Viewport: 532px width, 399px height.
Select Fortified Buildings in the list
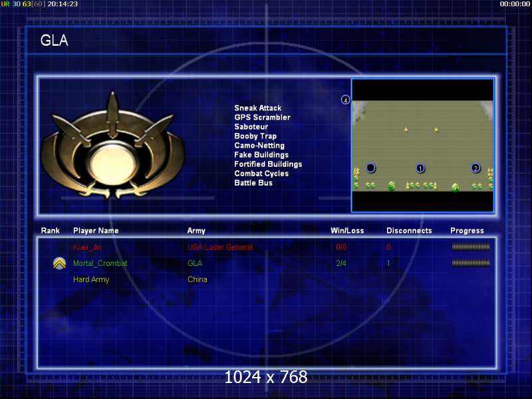click(268, 164)
